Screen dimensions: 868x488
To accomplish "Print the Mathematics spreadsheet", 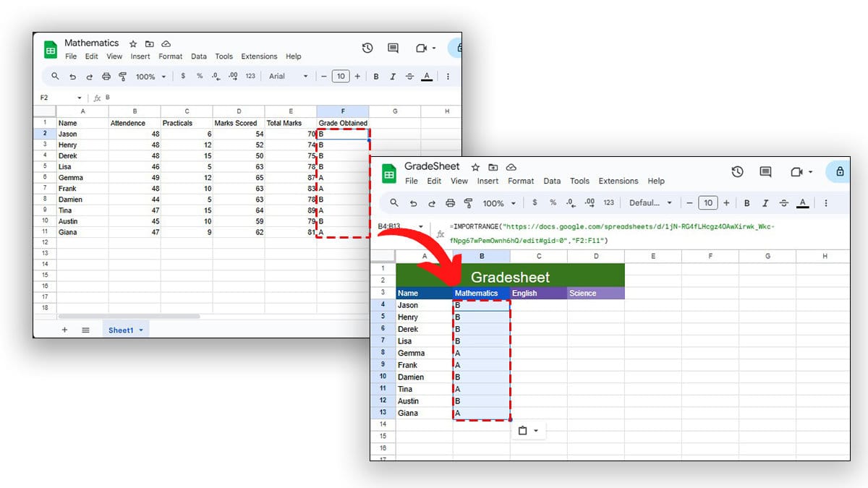I will [x=105, y=76].
